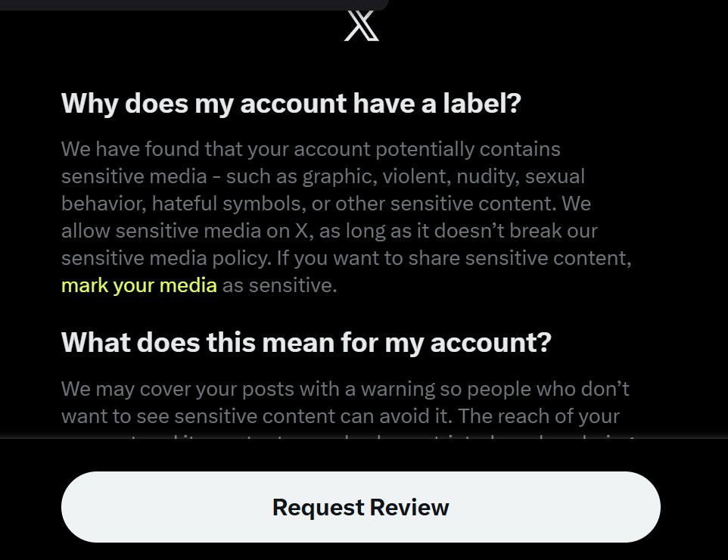Open the 'mark your media' link
Image resolution: width=728 pixels, height=560 pixels.
point(138,285)
